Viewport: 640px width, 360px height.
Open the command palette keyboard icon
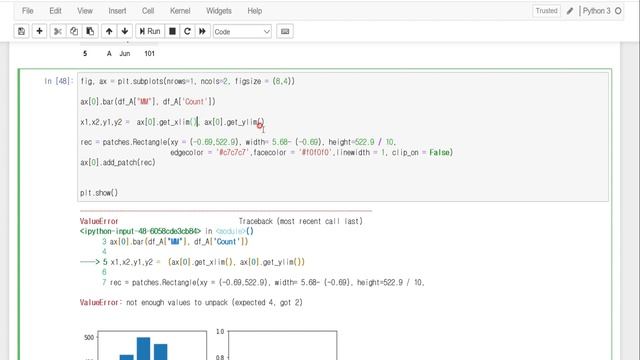[285, 31]
